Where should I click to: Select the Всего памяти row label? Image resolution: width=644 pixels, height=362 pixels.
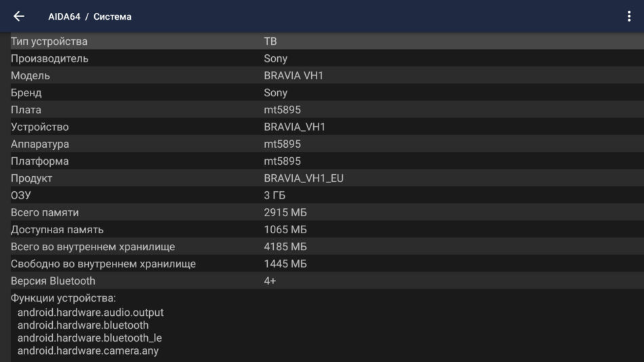pos(45,213)
